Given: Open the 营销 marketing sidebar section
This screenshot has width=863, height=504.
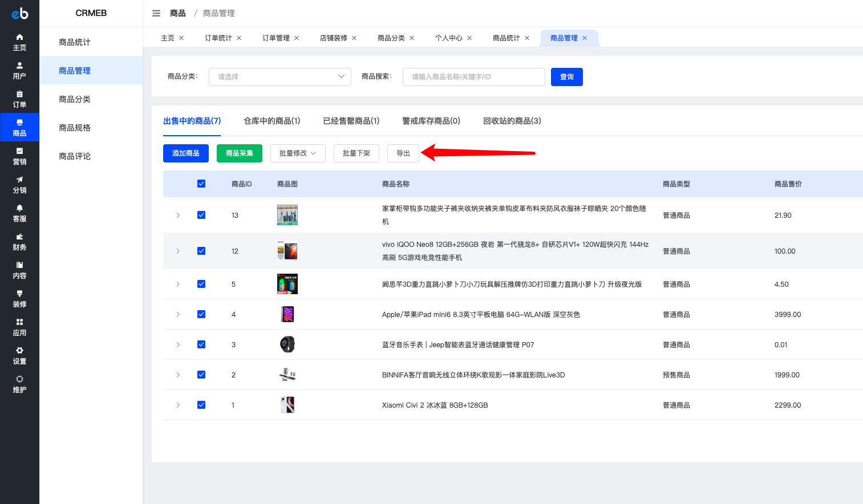Looking at the screenshot, I should click(x=19, y=156).
